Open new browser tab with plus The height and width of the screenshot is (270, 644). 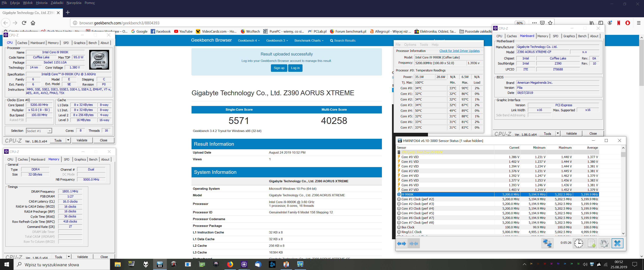[x=68, y=12]
